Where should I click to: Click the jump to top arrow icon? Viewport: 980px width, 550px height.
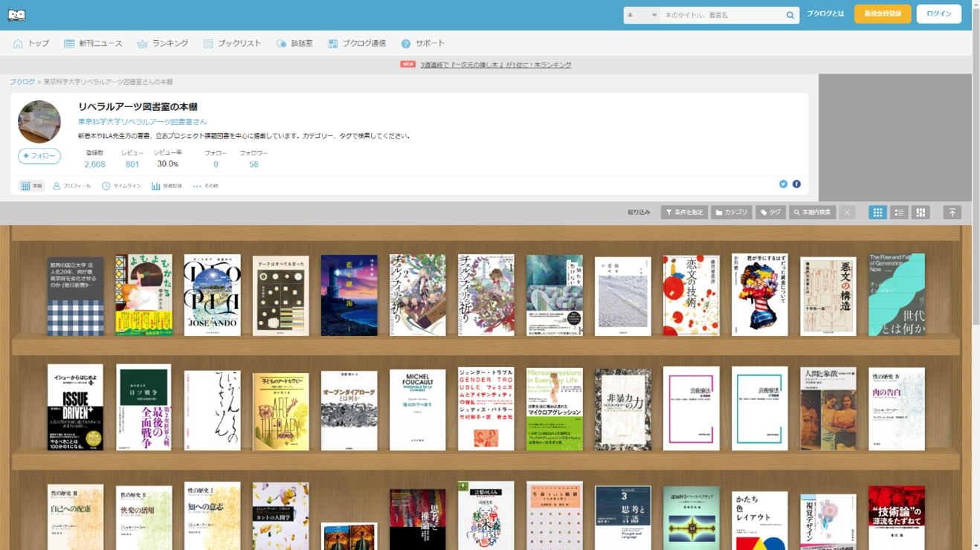tap(952, 213)
